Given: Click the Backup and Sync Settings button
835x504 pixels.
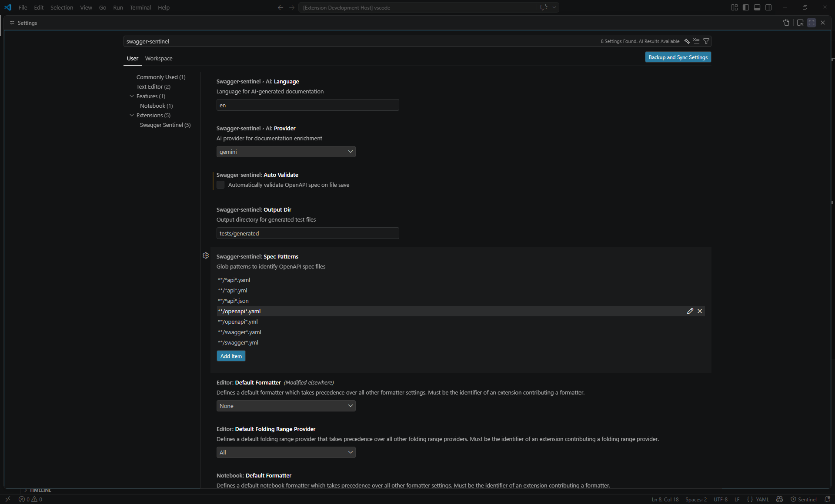Looking at the screenshot, I should [x=678, y=57].
